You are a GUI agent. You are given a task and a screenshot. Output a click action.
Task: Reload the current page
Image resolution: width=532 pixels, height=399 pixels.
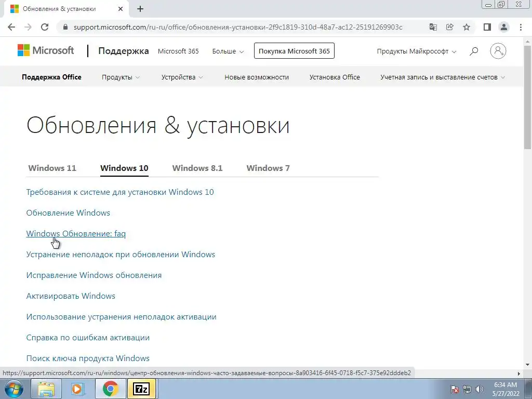[x=45, y=27]
